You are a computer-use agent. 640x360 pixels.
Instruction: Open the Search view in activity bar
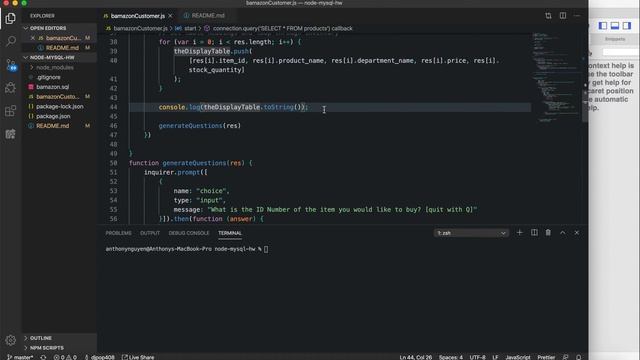pos(11,41)
